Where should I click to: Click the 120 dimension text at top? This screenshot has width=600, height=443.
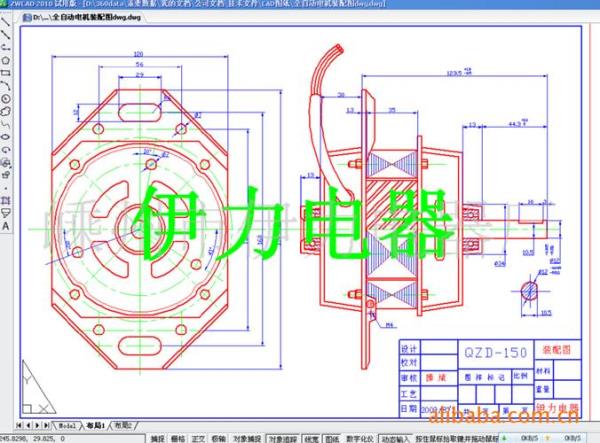click(x=138, y=54)
